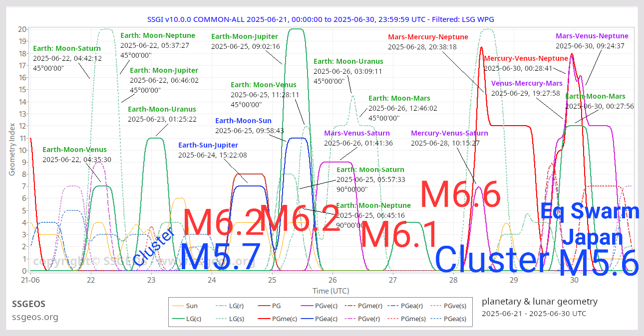The height and width of the screenshot is (336, 644).
Task: Click the M6.6 earthquake label
Action: tap(460, 195)
